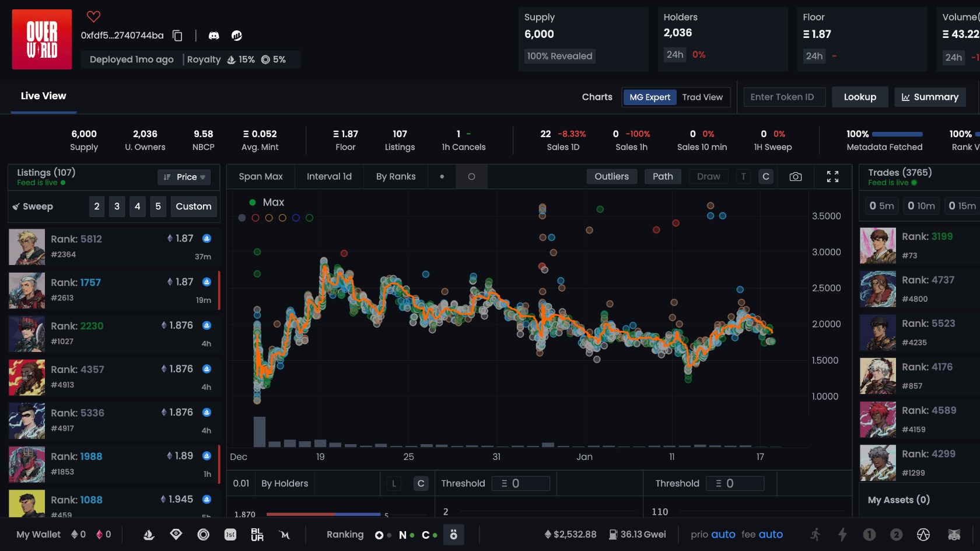Click the Enter Token ID field
Viewport: 980px width, 551px height.
(785, 97)
